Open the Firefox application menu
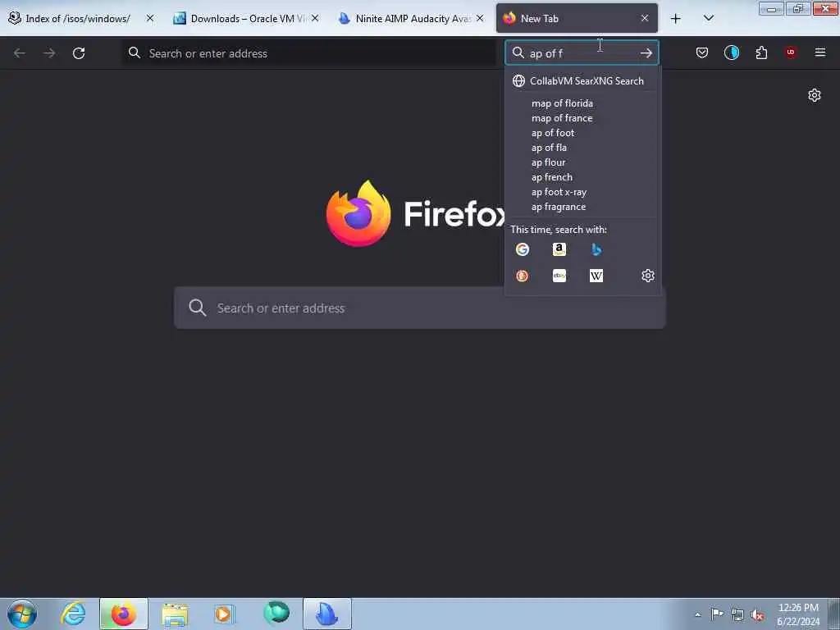The width and height of the screenshot is (840, 630). [x=820, y=52]
